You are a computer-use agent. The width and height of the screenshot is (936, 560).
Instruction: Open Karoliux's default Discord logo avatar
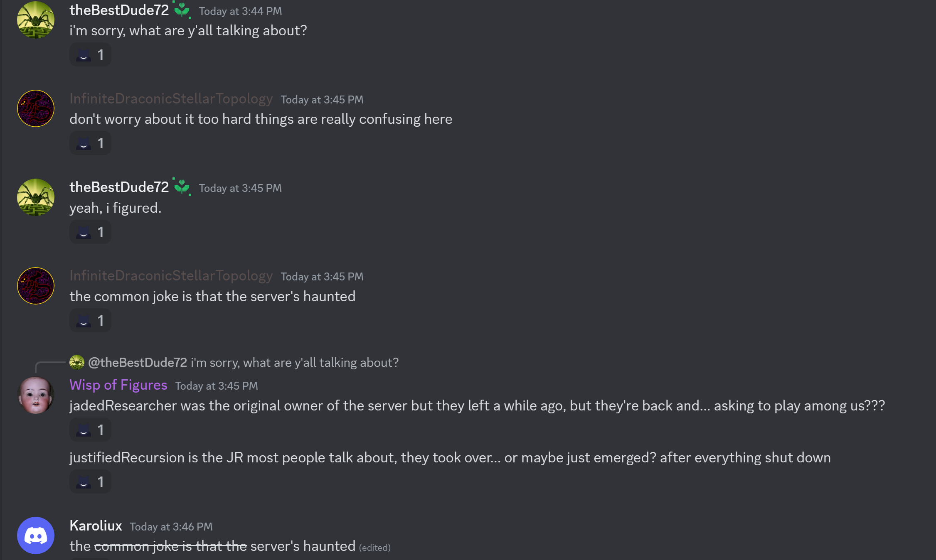[36, 535]
